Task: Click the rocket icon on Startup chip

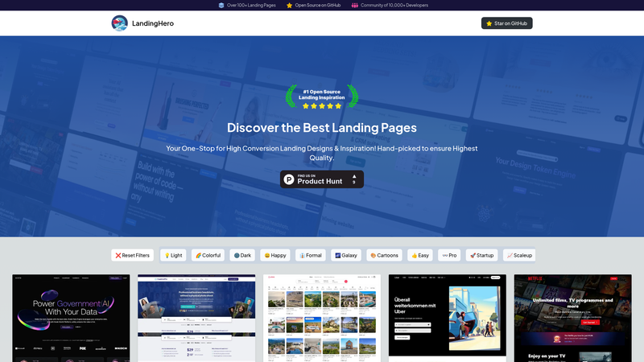Action: pos(473,255)
